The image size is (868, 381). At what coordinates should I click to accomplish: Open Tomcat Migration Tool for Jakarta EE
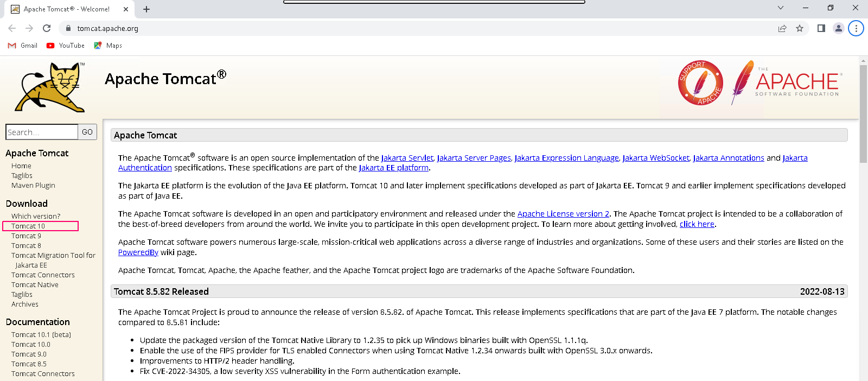pos(53,261)
